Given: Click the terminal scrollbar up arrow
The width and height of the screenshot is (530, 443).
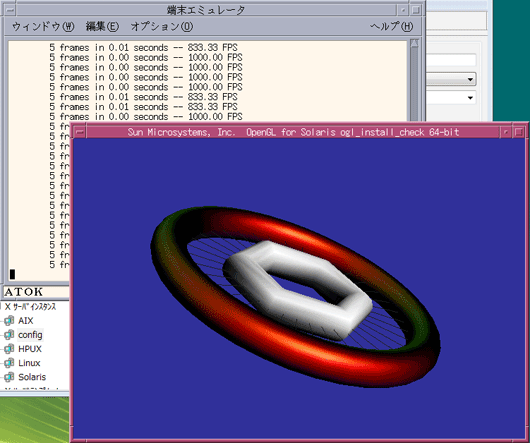Looking at the screenshot, I should (415, 43).
